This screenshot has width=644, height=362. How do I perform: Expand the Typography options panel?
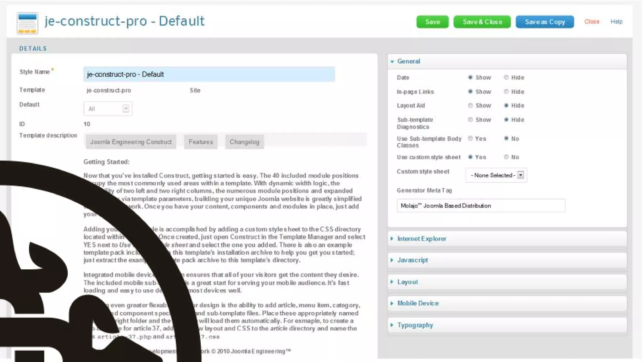415,325
